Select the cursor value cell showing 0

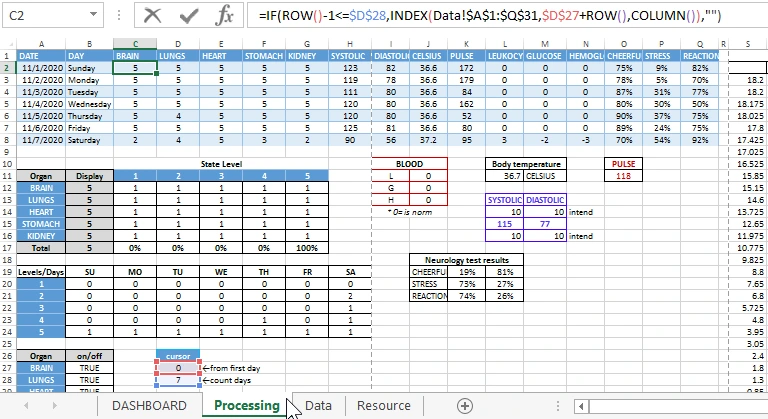coord(178,368)
